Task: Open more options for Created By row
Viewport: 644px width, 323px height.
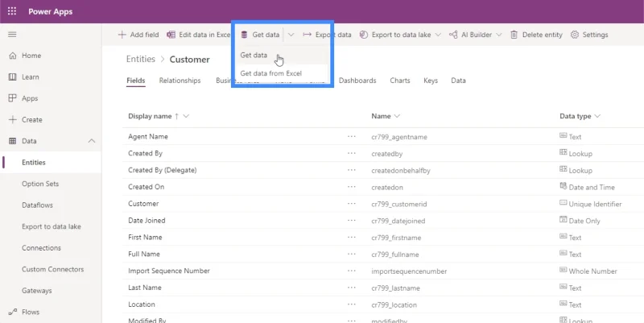Action: [352, 153]
